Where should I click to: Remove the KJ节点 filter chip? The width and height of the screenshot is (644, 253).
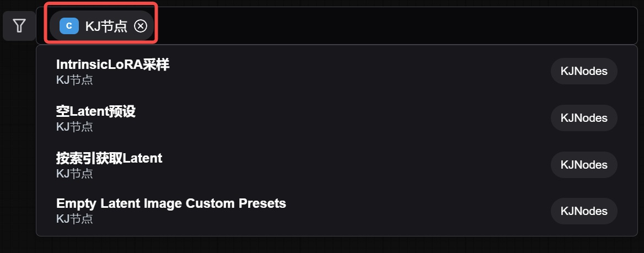pos(141,26)
